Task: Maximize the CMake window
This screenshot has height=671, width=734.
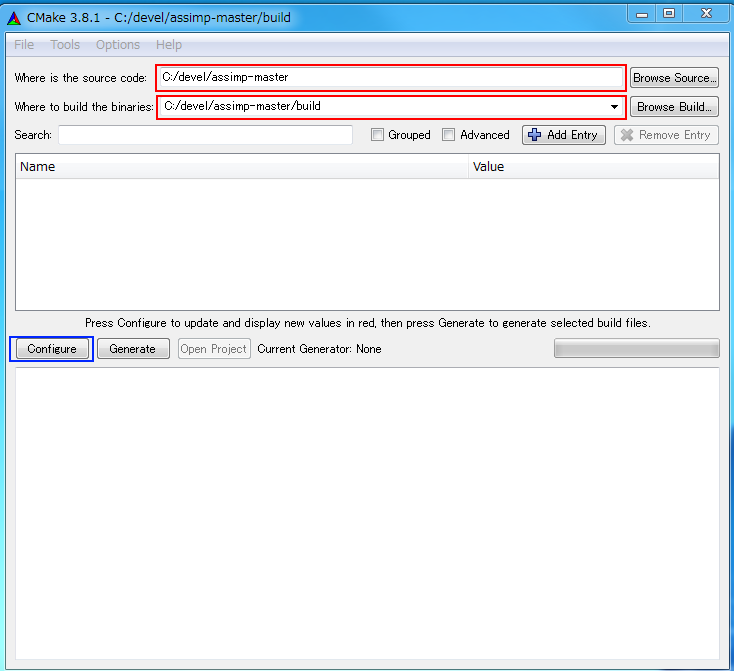Action: (669, 15)
